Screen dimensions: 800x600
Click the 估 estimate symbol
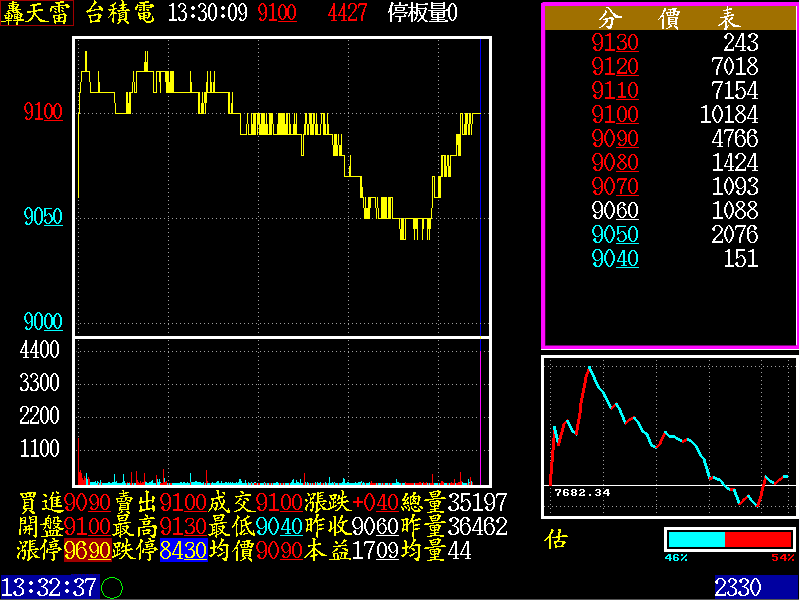(556, 539)
